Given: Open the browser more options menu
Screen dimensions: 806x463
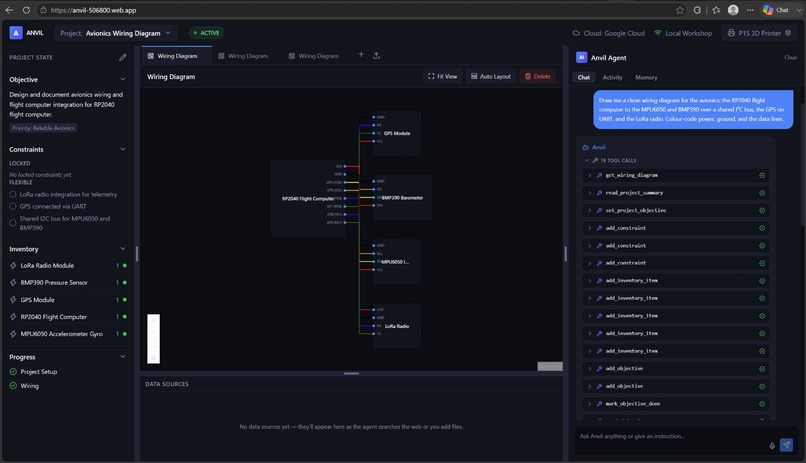Looking at the screenshot, I should 750,10.
